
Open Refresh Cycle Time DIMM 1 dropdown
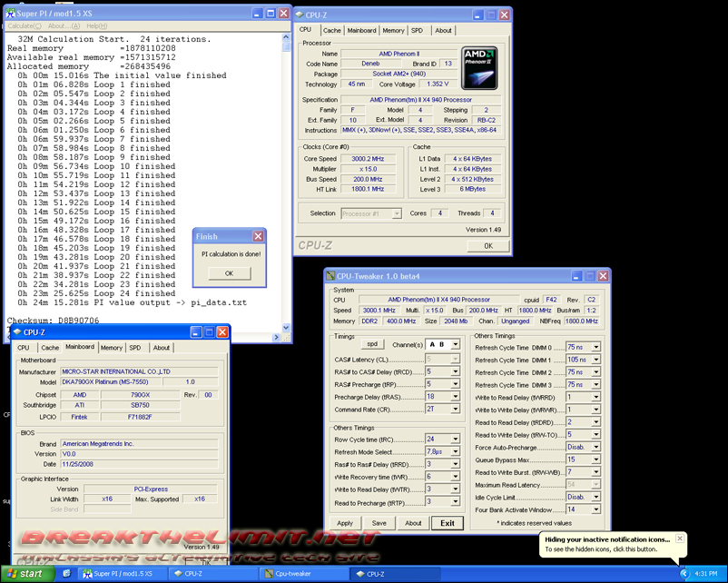[x=596, y=360]
